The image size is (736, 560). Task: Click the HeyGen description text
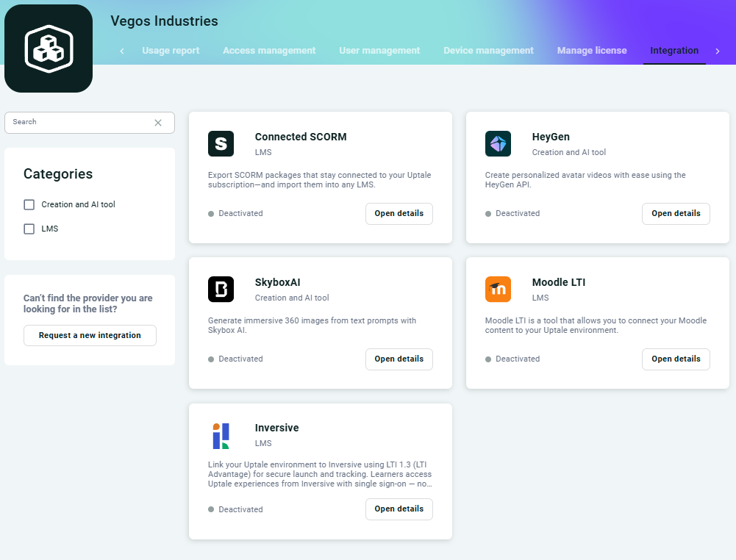[585, 179]
